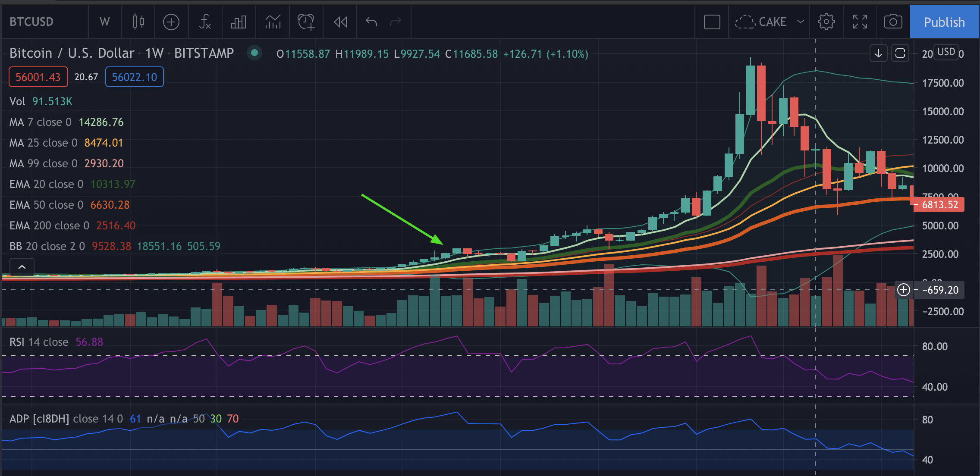980x476 pixels.
Task: Toggle fullscreen mode icon
Action: (860, 22)
